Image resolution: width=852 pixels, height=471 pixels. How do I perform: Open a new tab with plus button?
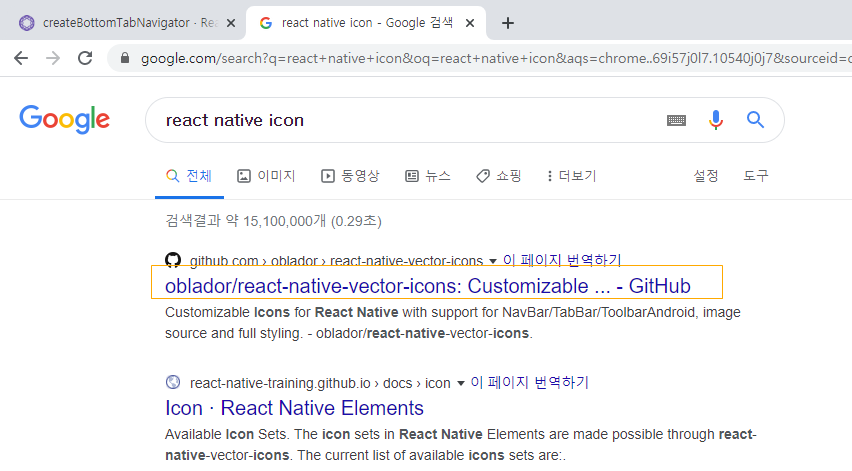pos(508,23)
